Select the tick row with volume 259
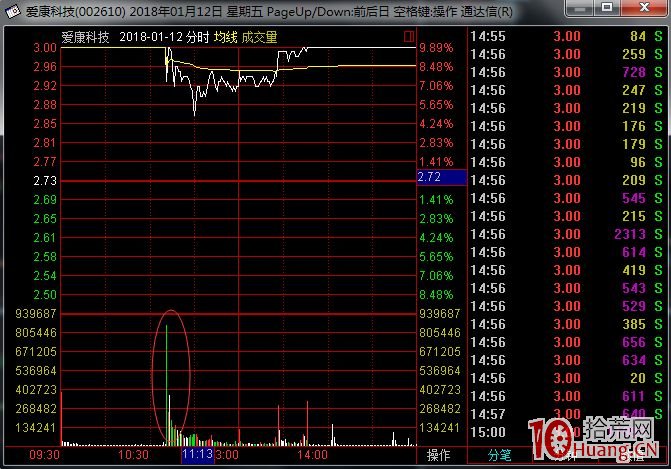671x469 pixels. [x=566, y=54]
